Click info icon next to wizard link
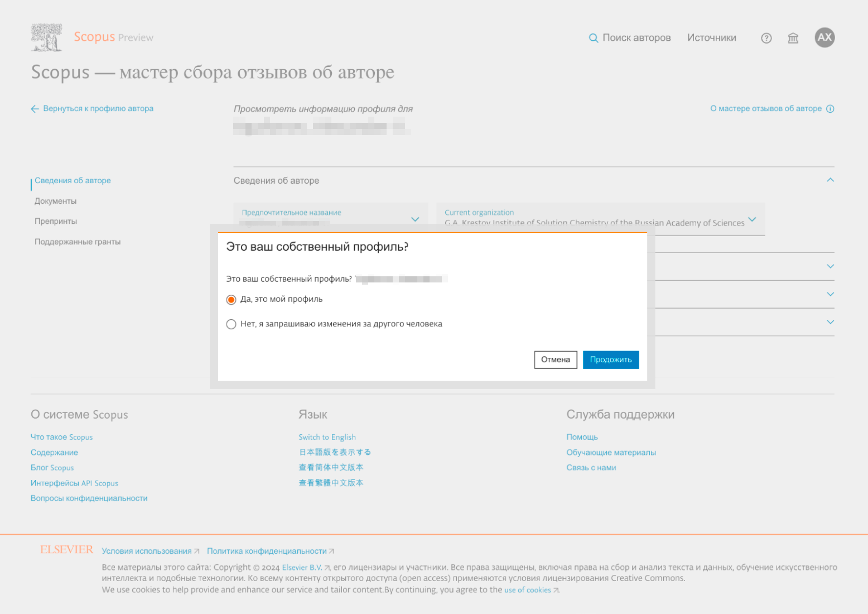This screenshot has height=614, width=868. (830, 109)
